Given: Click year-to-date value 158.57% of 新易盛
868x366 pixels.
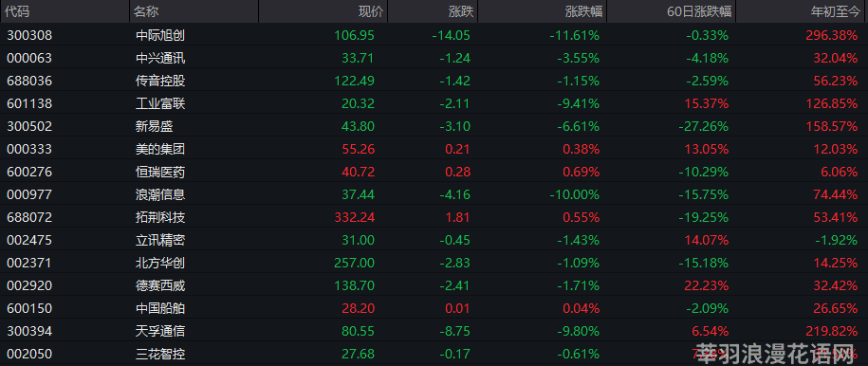Looking at the screenshot, I should coord(831,126).
